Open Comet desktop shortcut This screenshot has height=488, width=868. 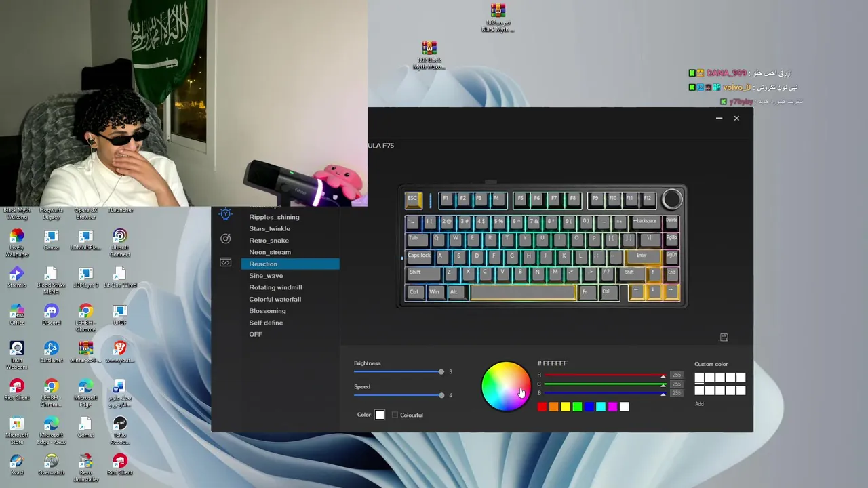click(x=85, y=428)
